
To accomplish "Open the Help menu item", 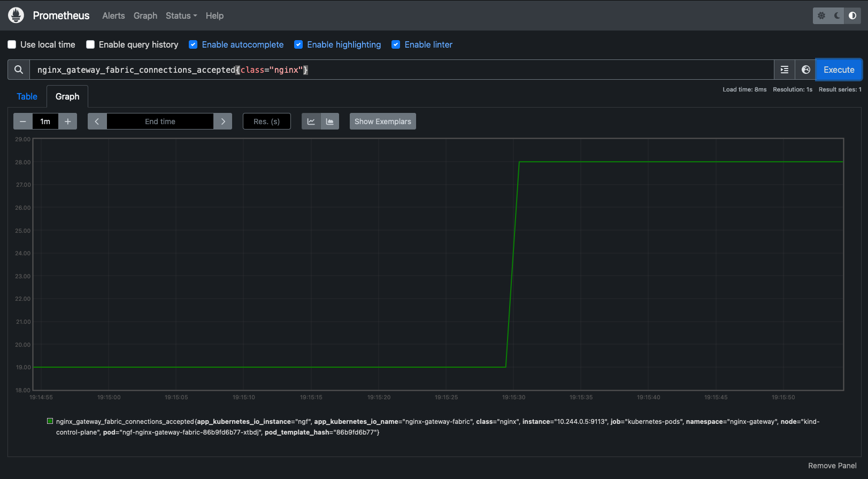I will pos(214,16).
